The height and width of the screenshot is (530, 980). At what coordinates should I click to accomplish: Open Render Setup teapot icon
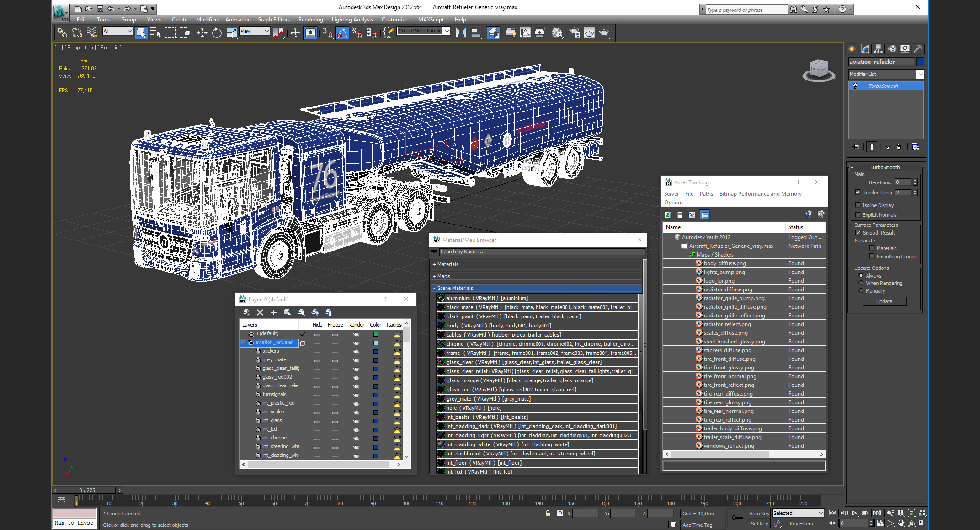575,32
